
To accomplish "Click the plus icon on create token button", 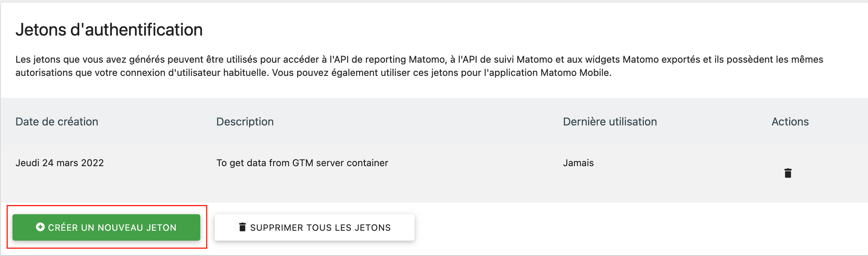I will (x=40, y=227).
